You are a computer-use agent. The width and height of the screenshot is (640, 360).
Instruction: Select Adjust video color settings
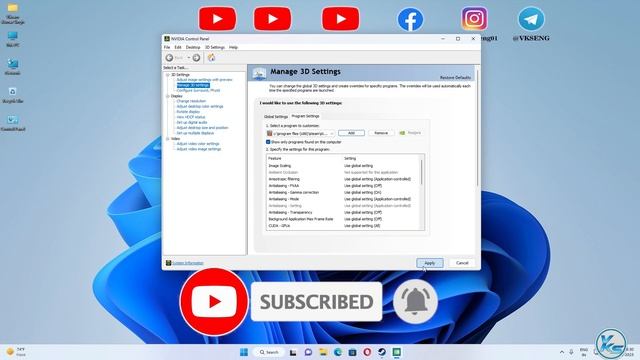(198, 144)
